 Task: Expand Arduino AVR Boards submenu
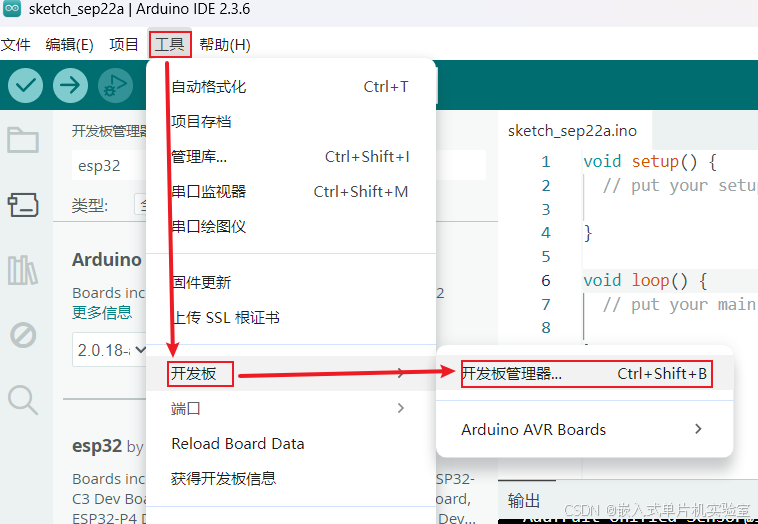(x=584, y=429)
